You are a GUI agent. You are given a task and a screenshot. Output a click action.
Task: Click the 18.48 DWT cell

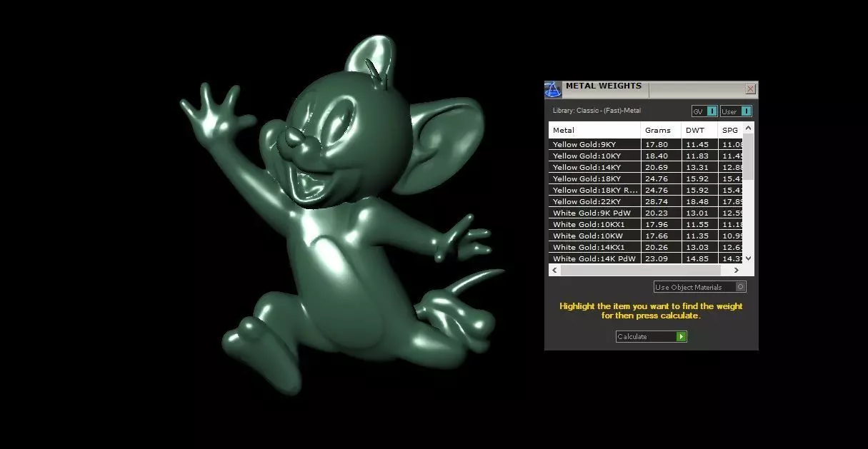coord(699,201)
